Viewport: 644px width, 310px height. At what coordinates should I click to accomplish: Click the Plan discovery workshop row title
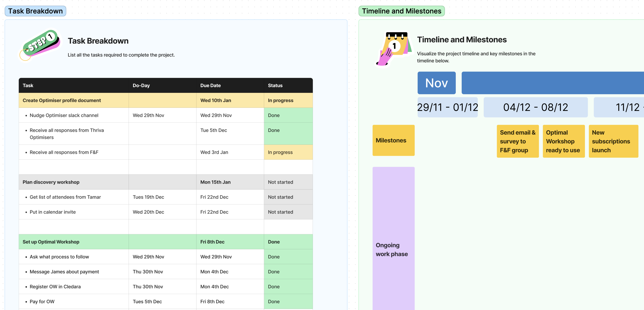51,182
